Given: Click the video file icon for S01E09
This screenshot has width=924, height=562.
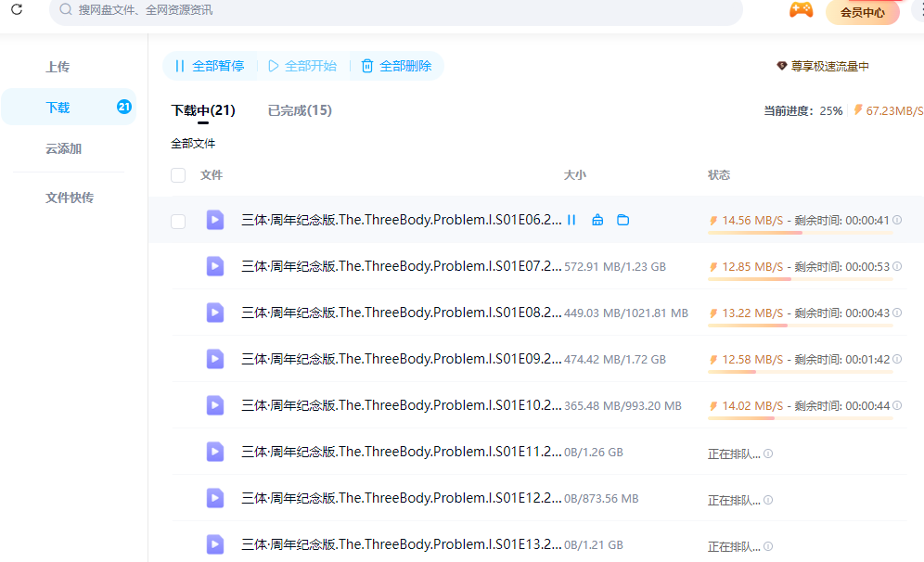Looking at the screenshot, I should [215, 359].
